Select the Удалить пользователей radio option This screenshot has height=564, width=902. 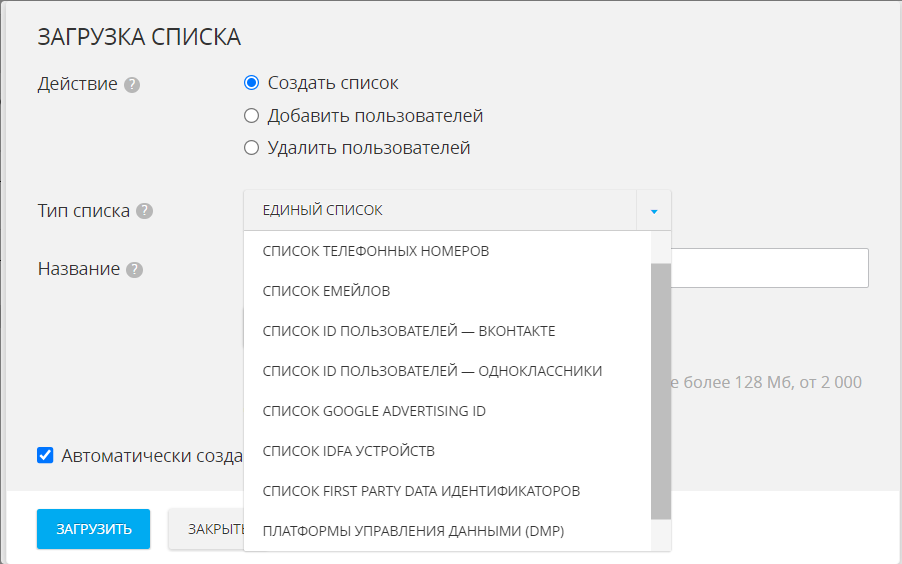[252, 148]
